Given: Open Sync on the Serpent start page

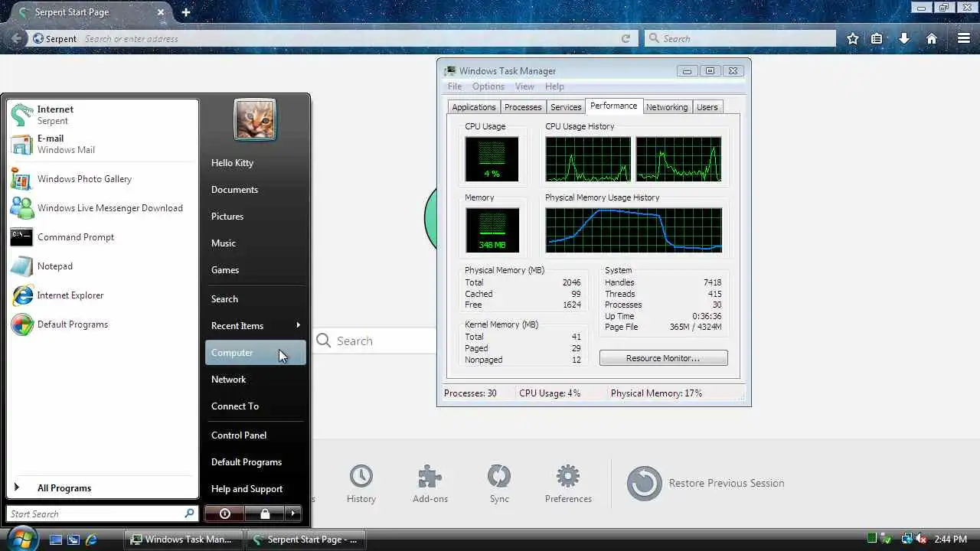Looking at the screenshot, I should click(499, 484).
